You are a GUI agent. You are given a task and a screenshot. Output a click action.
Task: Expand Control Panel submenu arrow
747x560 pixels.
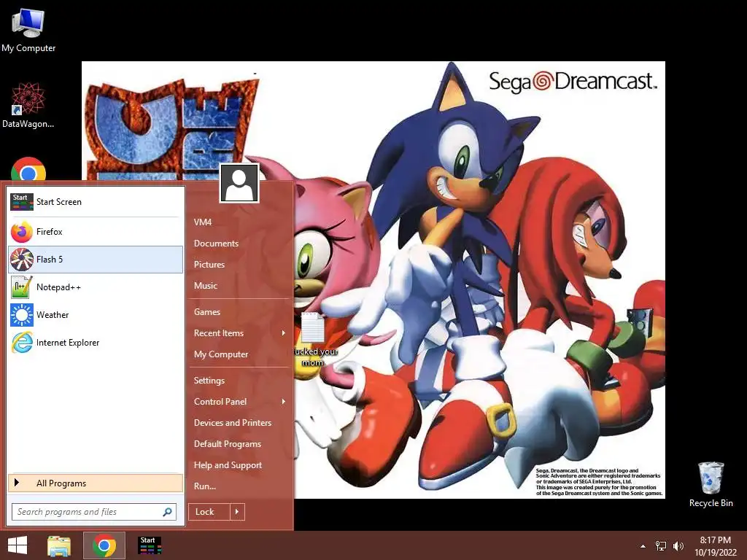284,402
